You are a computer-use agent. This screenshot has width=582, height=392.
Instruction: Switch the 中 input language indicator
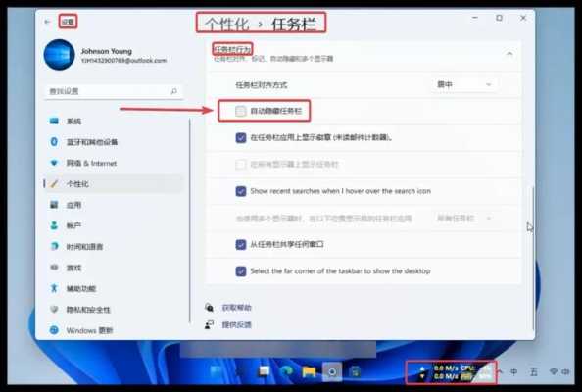tap(514, 371)
